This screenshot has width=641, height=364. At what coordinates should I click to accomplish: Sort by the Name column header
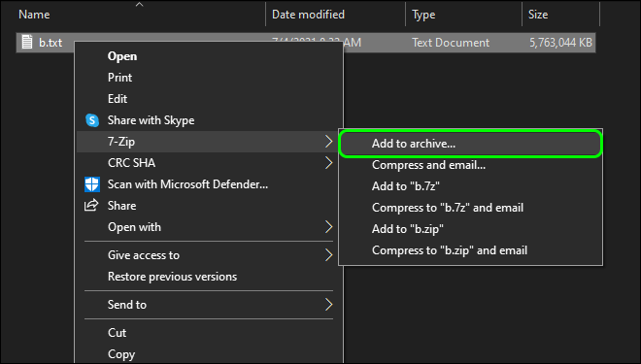pyautogui.click(x=34, y=15)
